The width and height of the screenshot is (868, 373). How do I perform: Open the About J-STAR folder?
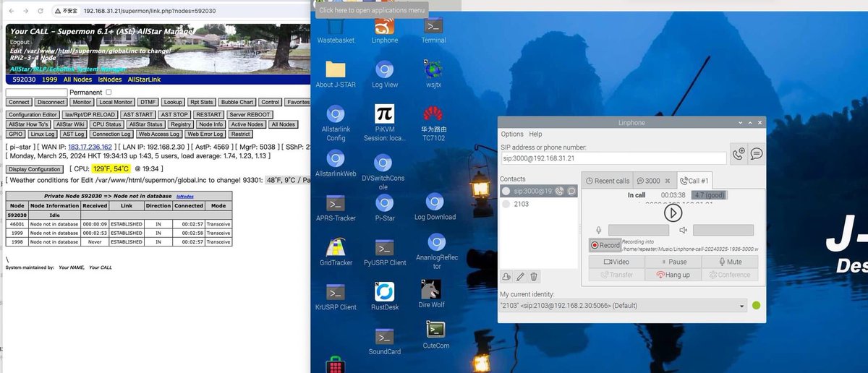pyautogui.click(x=336, y=74)
